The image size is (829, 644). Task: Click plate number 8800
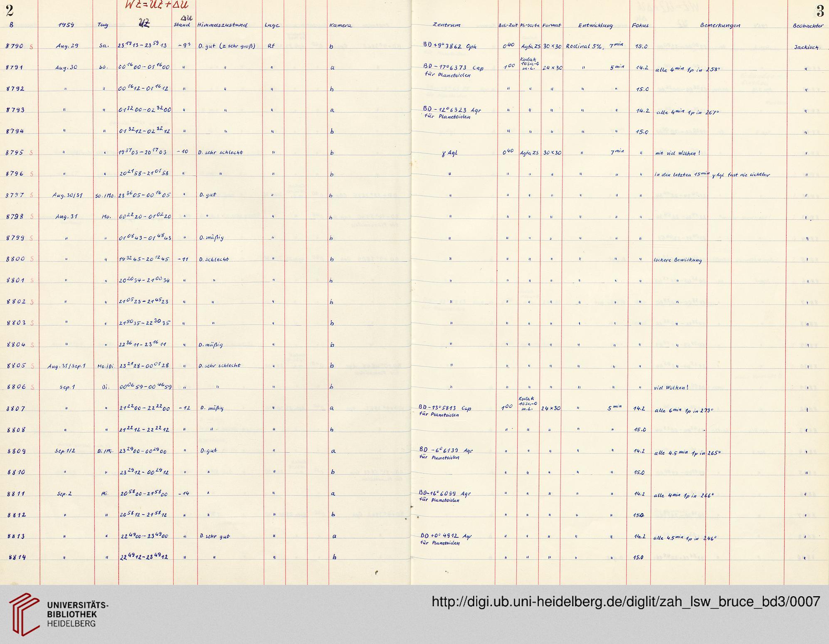tap(15, 259)
